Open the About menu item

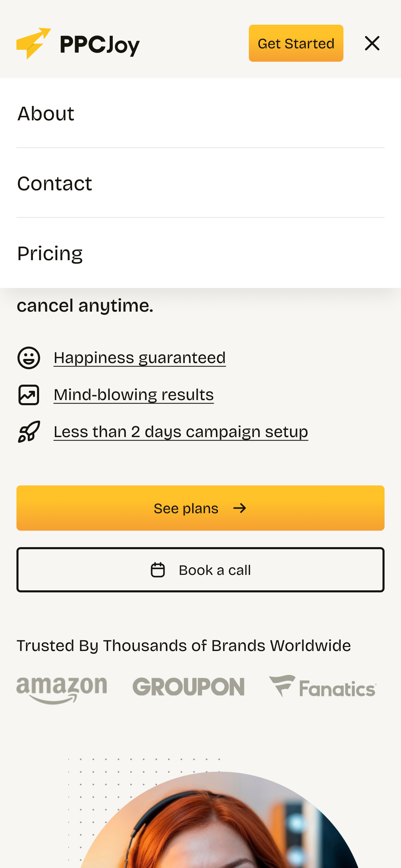(x=46, y=114)
